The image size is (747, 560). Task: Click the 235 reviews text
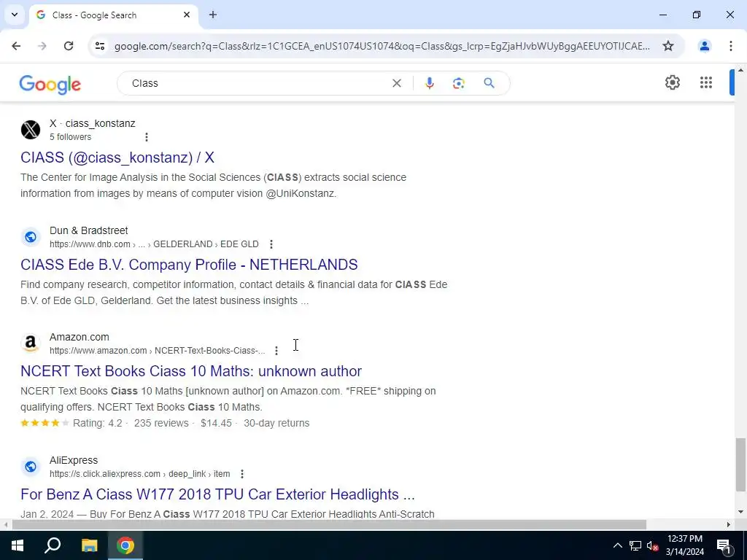161,424
